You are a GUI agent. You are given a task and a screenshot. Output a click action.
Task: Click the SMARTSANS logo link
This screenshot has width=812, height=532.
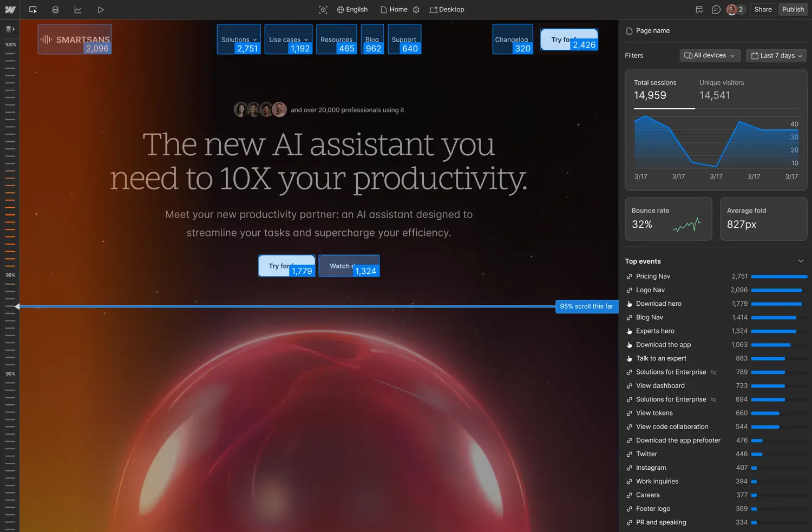coord(75,39)
